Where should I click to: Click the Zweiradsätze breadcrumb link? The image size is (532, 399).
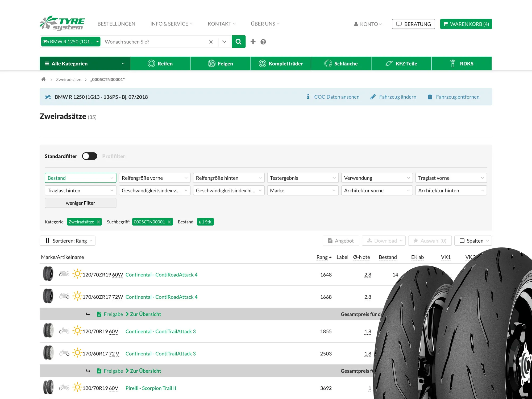pyautogui.click(x=69, y=80)
